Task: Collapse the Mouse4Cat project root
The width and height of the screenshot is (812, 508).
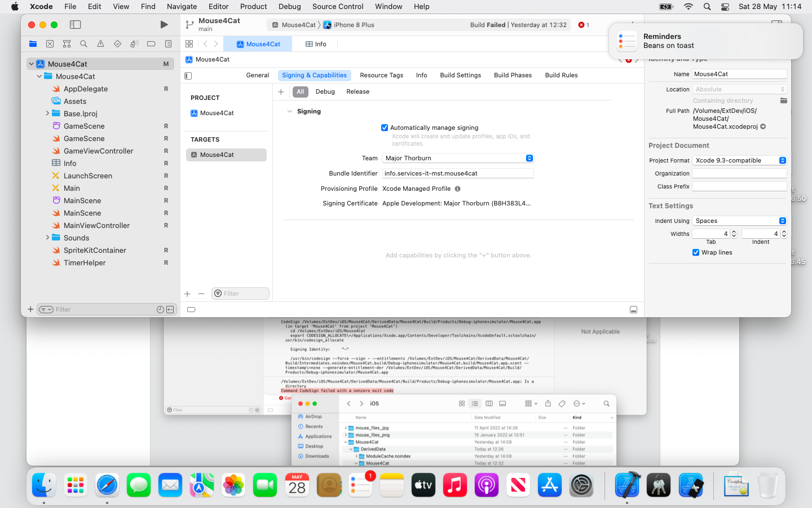Action: coord(32,64)
